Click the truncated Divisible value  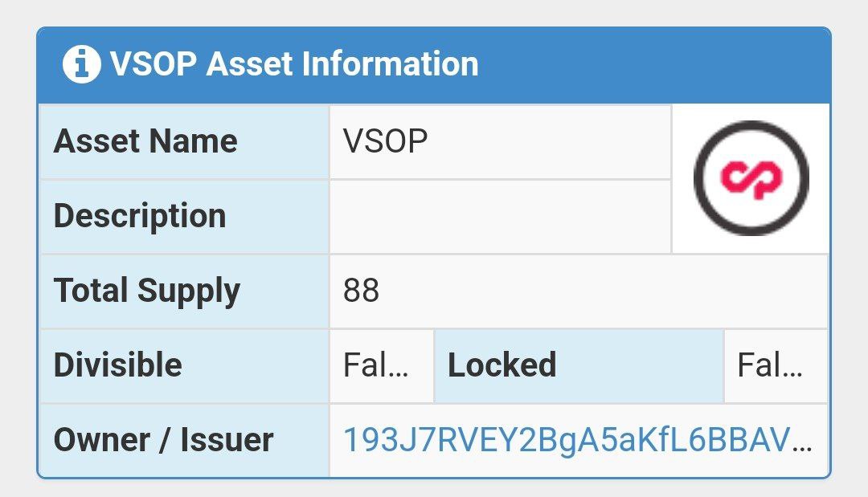click(376, 365)
